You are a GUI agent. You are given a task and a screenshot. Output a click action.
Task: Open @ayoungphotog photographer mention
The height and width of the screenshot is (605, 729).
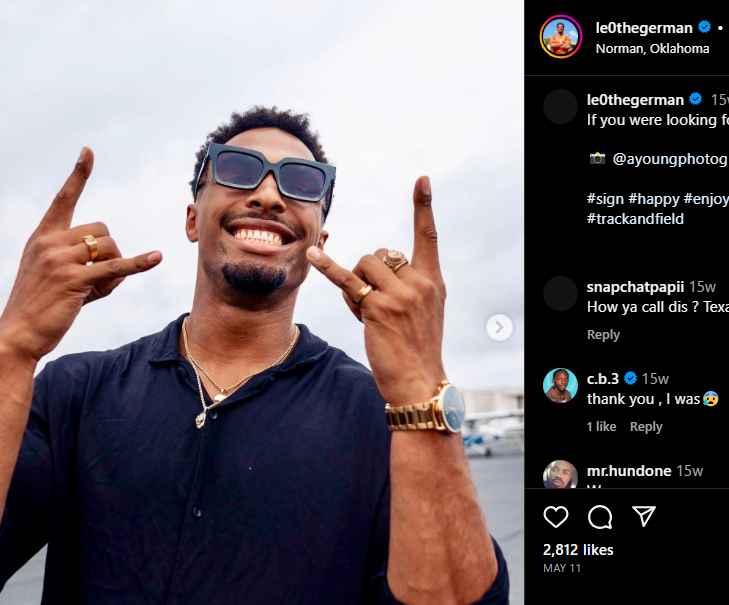[x=670, y=159]
